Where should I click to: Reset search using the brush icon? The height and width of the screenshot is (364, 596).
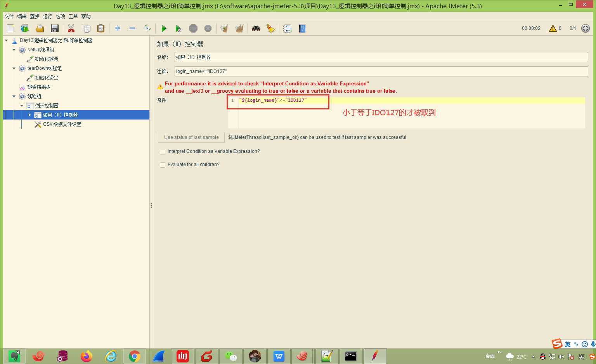[x=271, y=28]
